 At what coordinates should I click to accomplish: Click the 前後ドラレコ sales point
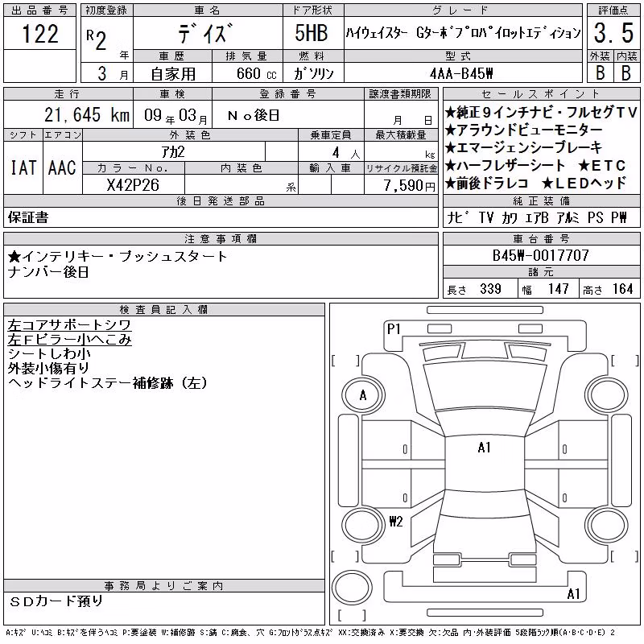coord(487,184)
